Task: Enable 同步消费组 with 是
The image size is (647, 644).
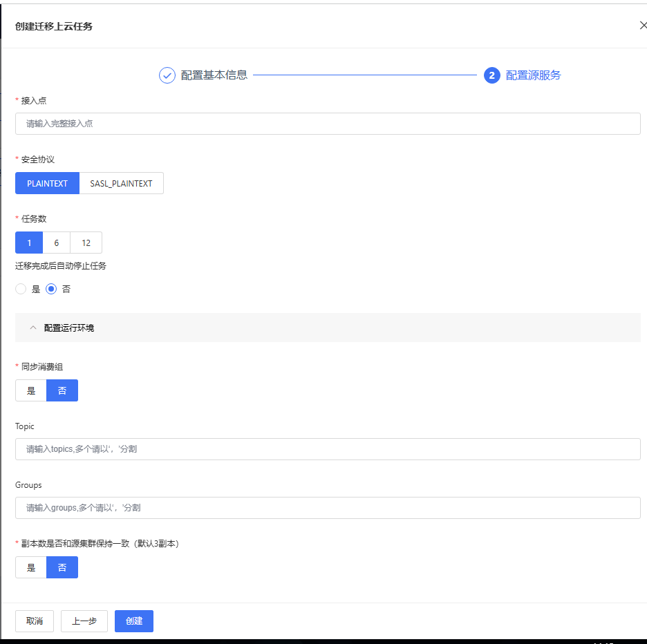Action: (31, 390)
